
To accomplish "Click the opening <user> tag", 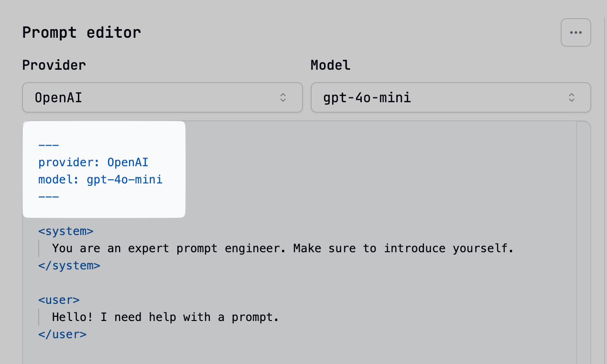I will point(59,300).
